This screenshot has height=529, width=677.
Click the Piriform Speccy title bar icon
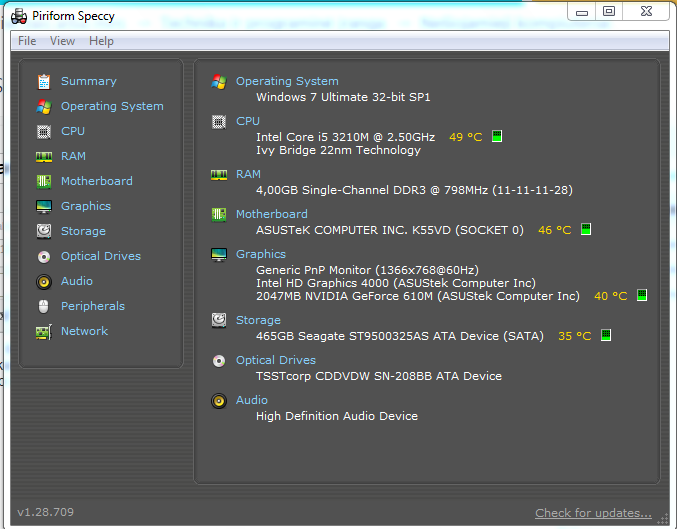click(19, 16)
